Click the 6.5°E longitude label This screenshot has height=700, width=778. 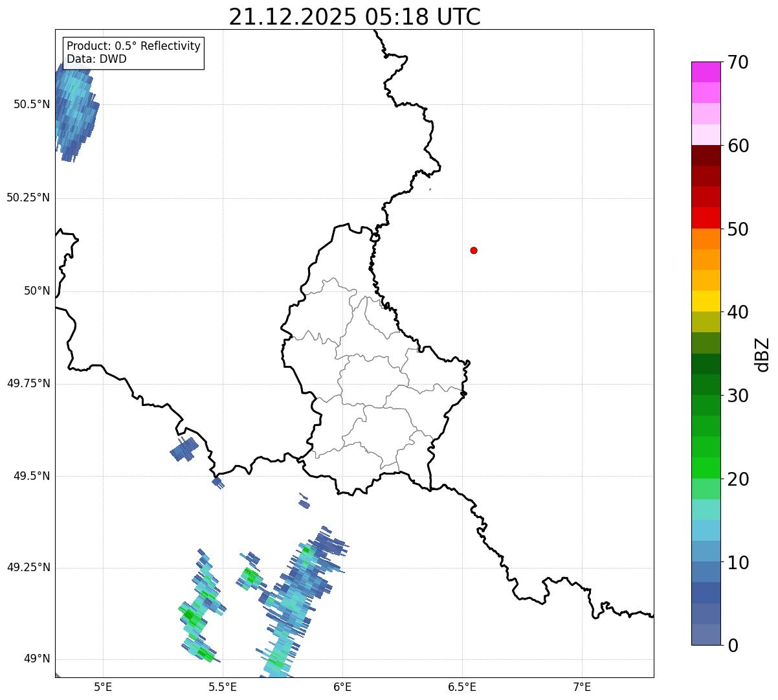point(462,686)
